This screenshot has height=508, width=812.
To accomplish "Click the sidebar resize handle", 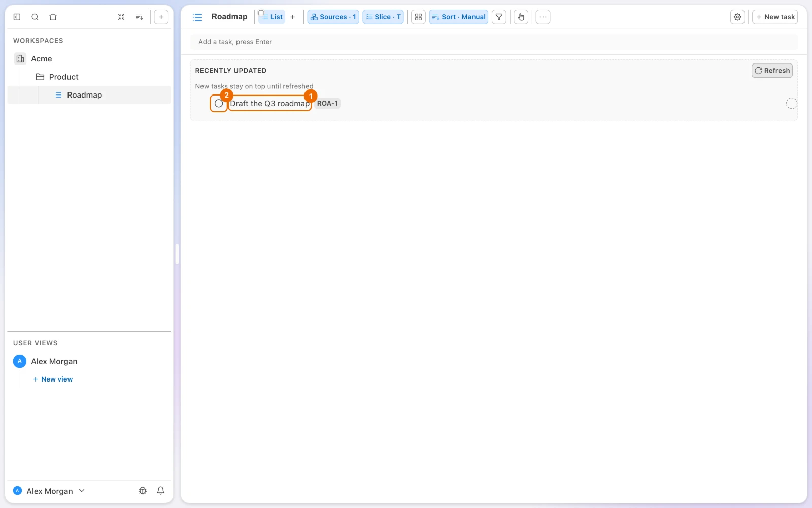I will tap(177, 254).
